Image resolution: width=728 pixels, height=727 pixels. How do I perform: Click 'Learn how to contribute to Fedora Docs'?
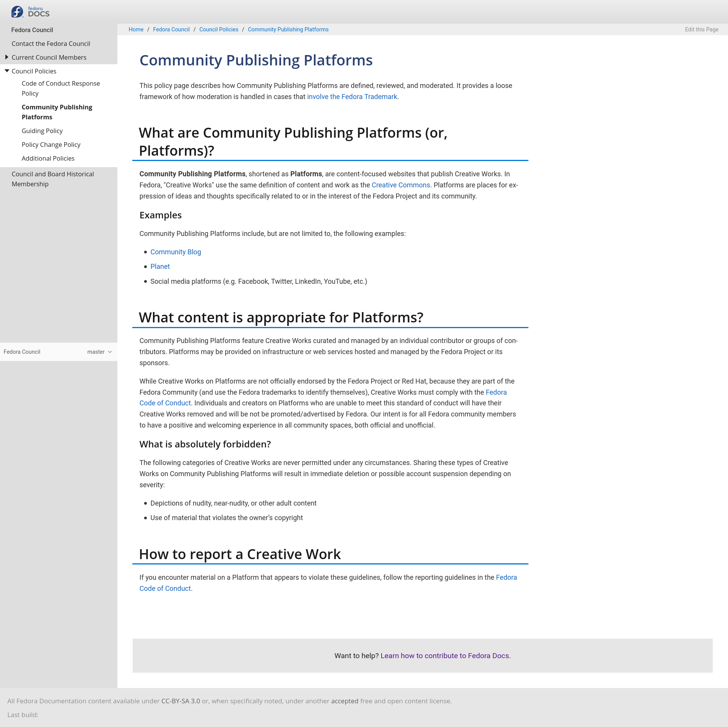445,656
